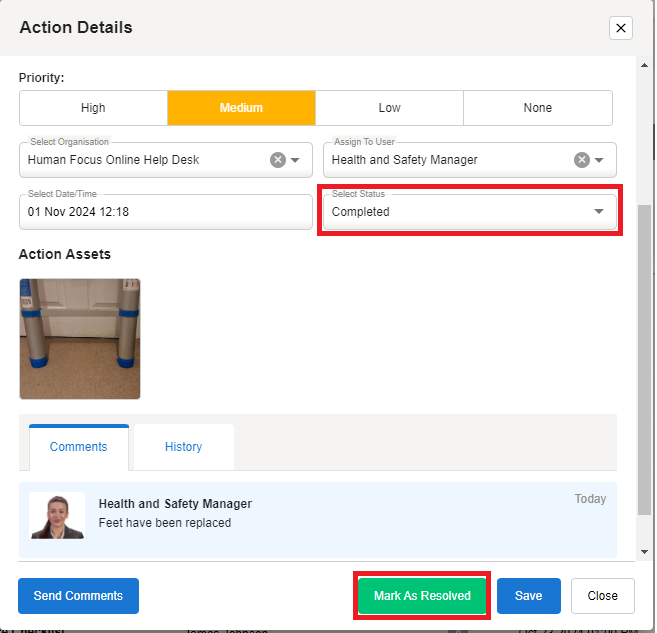Switch to the History tab
The width and height of the screenshot is (657, 633).
click(183, 447)
